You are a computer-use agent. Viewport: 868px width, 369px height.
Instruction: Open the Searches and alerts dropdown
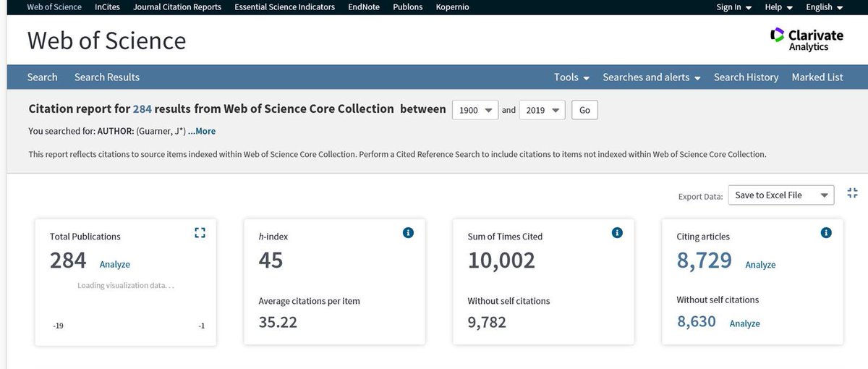651,77
